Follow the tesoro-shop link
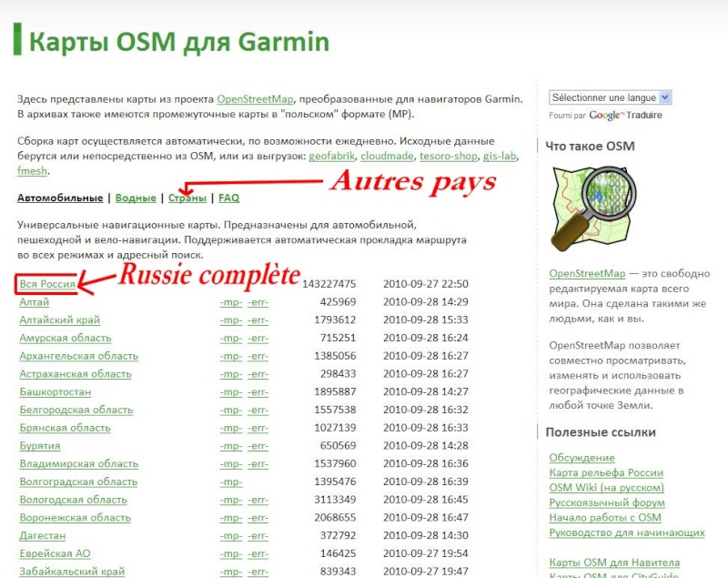The image size is (728, 578). point(448,156)
